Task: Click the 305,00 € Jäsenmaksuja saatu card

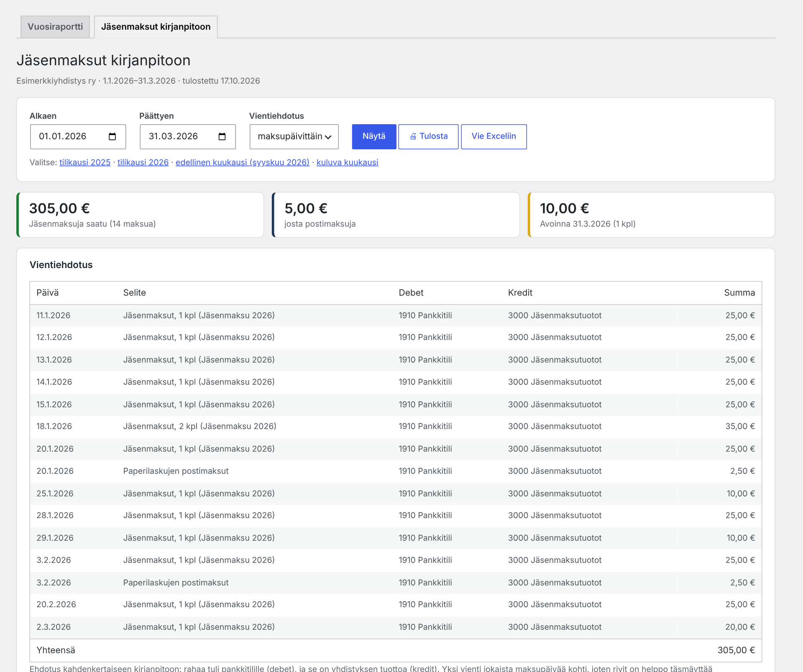Action: [x=140, y=215]
